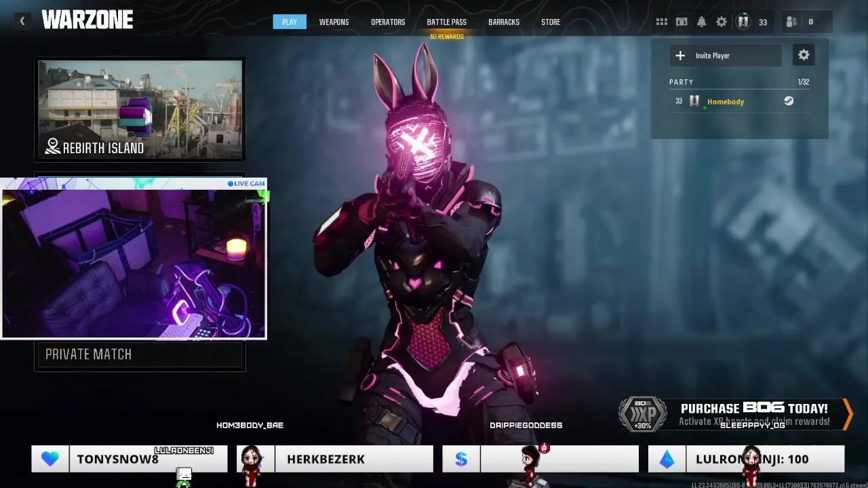This screenshot has width=868, height=488.
Task: Click the LIVE CAM label
Action: click(246, 184)
